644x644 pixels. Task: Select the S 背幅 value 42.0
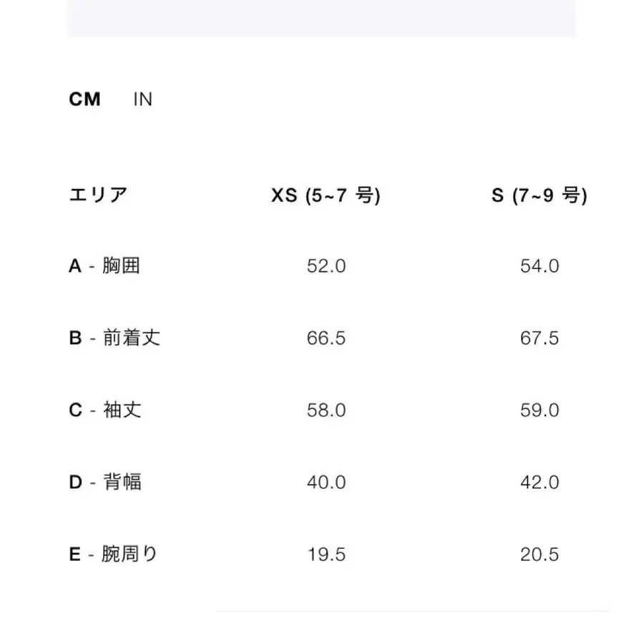[540, 482]
